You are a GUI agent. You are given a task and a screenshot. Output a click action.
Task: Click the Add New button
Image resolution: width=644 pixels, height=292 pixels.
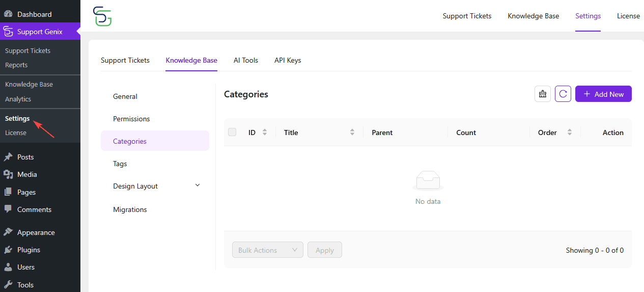603,94
